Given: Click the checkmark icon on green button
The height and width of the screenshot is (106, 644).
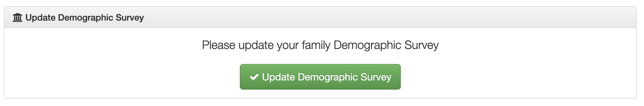Looking at the screenshot, I should pos(254,77).
